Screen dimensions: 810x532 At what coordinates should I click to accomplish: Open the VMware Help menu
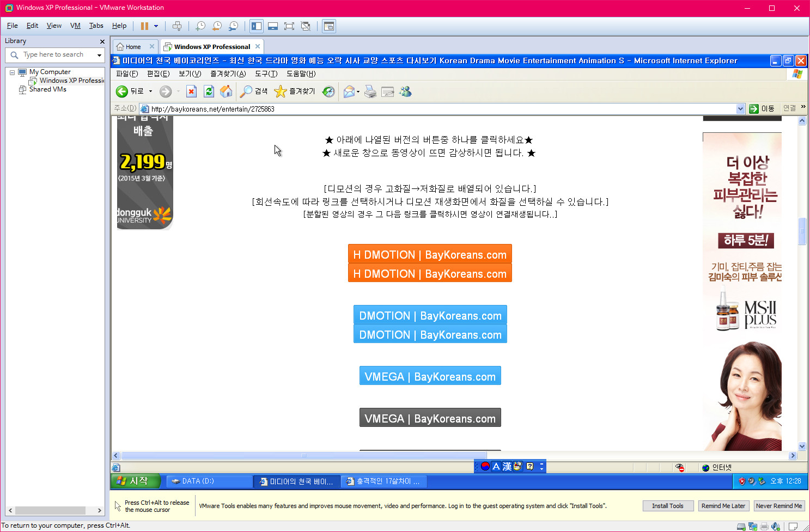coord(119,26)
